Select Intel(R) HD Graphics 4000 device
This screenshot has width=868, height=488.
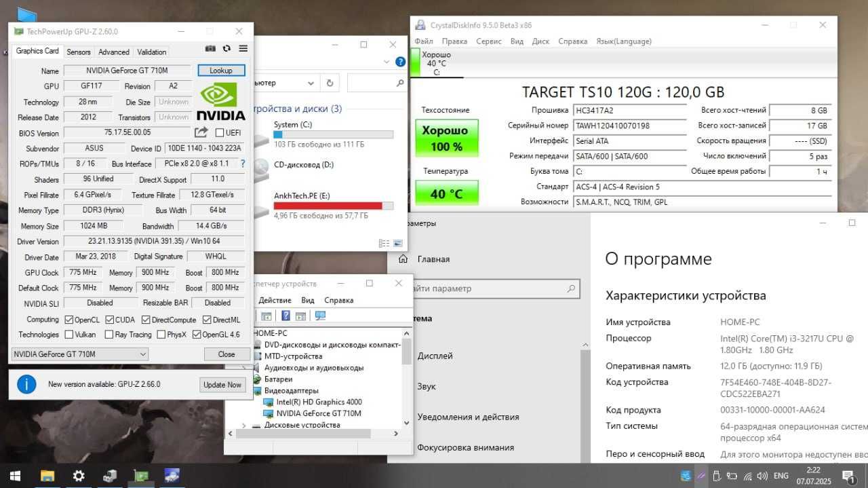(319, 402)
